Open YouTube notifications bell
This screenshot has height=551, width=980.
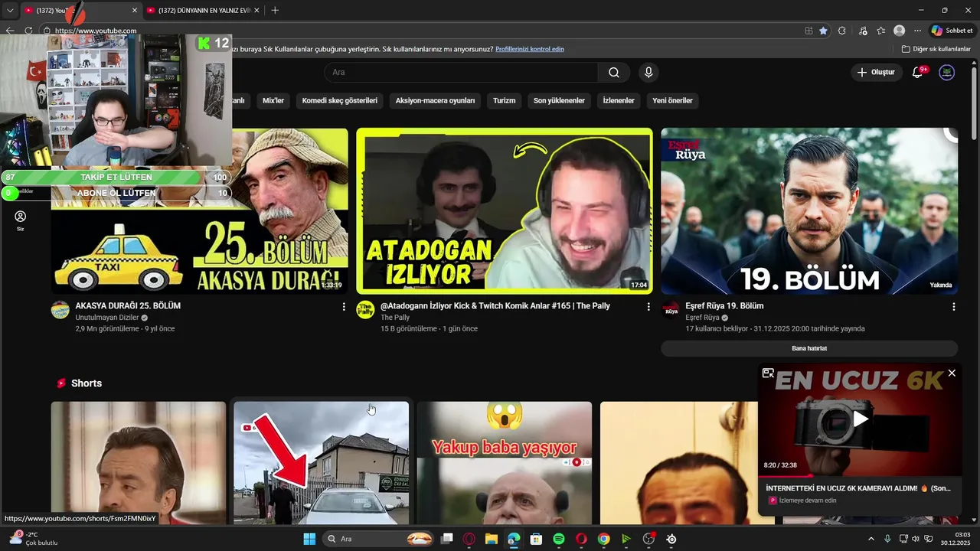(917, 72)
